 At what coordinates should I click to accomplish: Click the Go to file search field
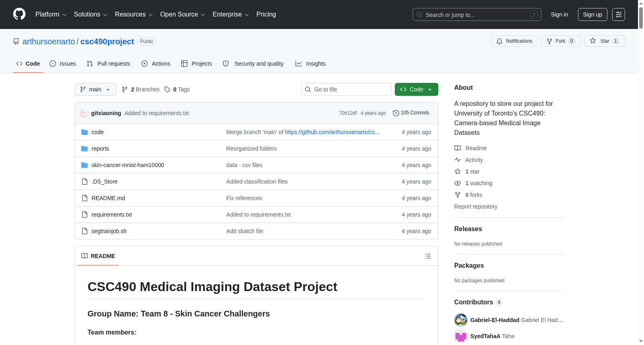click(x=346, y=89)
